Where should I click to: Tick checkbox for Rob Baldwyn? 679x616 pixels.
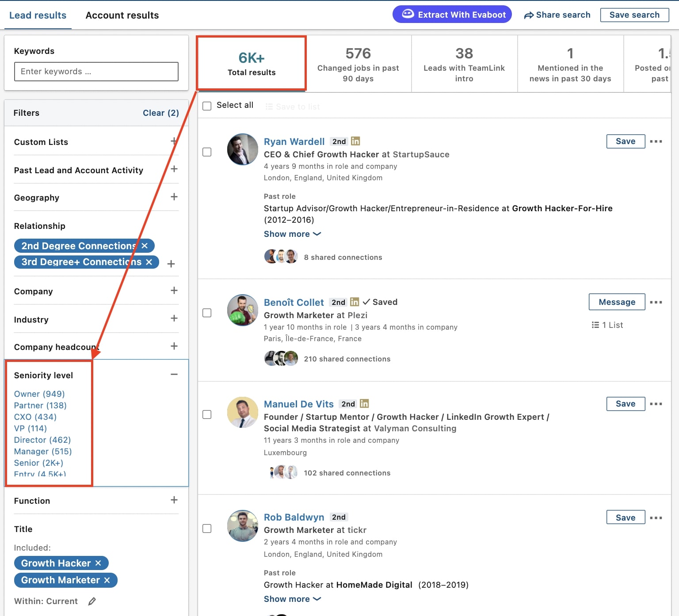coord(207,529)
